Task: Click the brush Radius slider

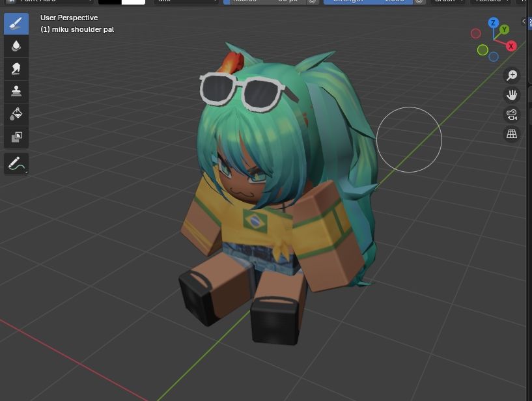Action: click(265, 1)
